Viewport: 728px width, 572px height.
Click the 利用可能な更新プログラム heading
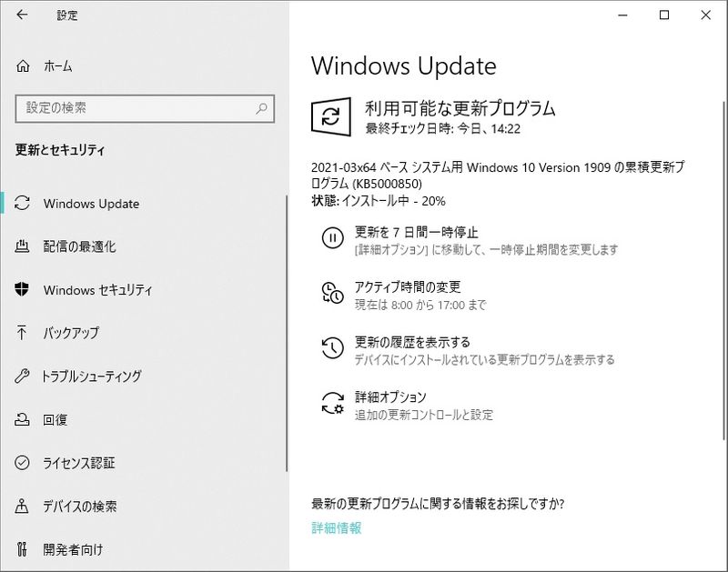point(460,108)
